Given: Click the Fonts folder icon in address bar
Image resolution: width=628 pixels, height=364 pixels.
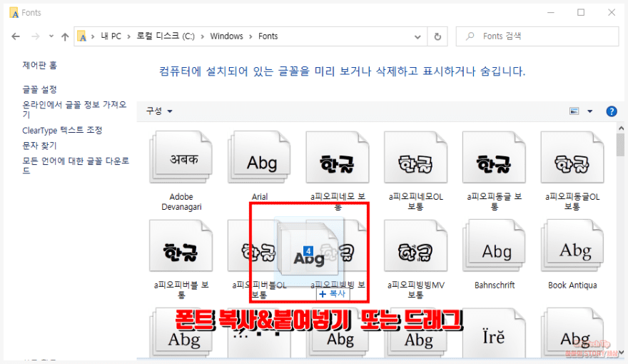Looking at the screenshot, I should (x=81, y=36).
